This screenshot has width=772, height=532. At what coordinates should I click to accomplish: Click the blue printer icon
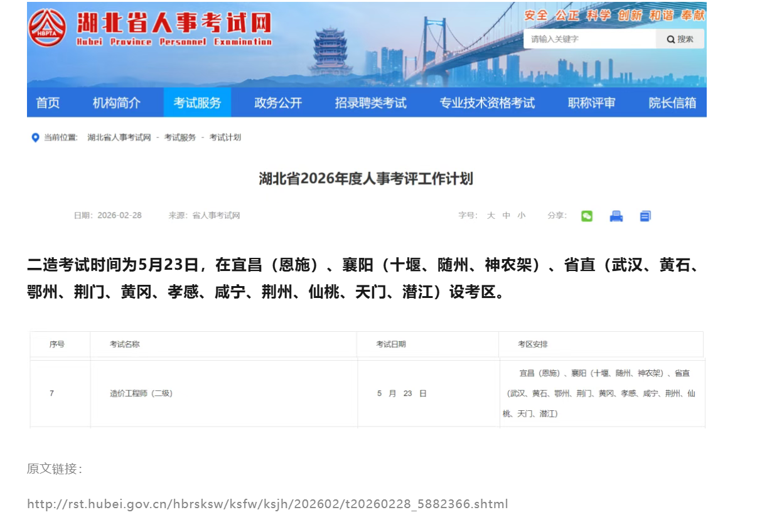(616, 215)
